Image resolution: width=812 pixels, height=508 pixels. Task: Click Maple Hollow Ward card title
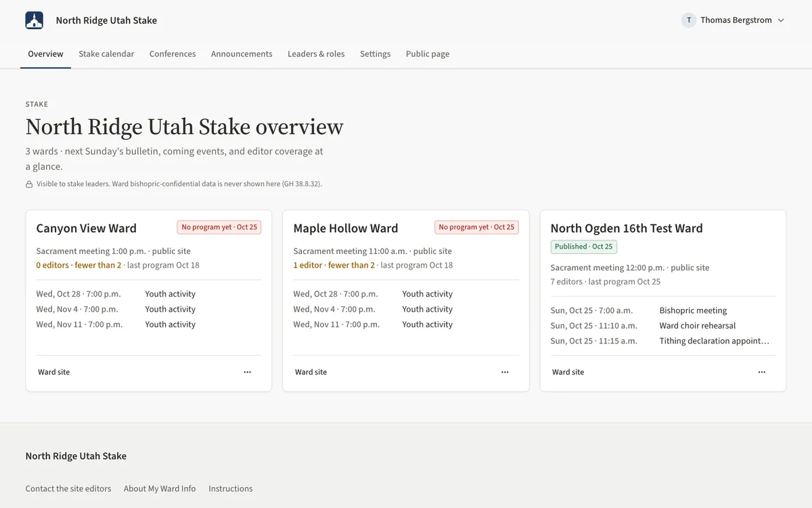(346, 228)
